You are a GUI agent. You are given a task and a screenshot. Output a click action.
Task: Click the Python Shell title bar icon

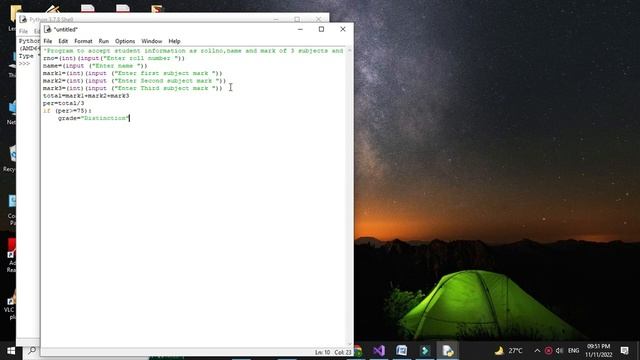pyautogui.click(x=23, y=19)
